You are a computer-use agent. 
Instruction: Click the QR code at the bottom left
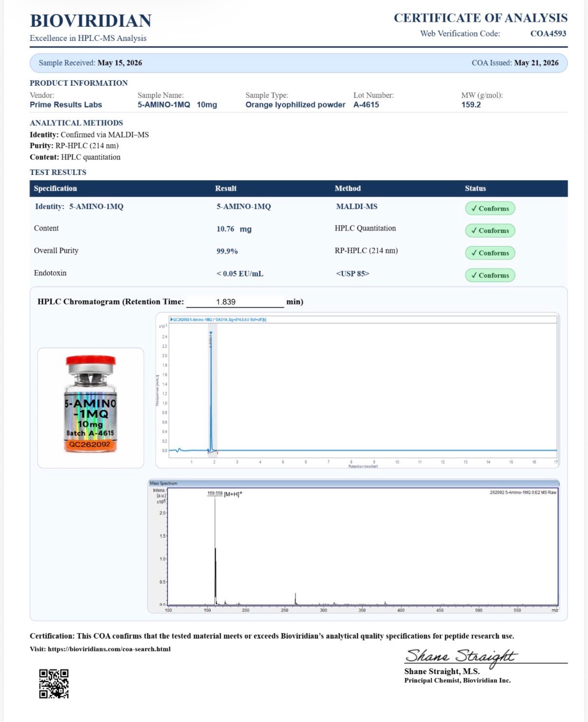coord(54,683)
